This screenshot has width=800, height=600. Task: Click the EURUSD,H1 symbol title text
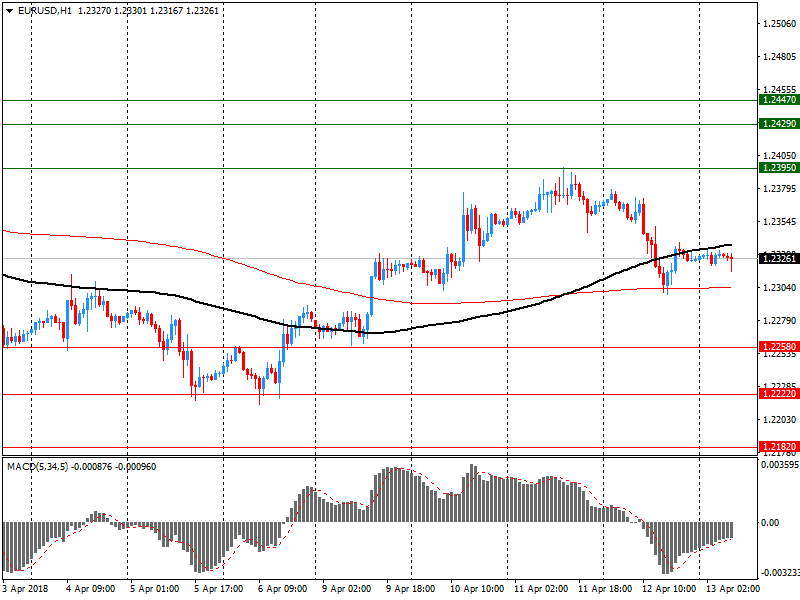click(x=45, y=11)
